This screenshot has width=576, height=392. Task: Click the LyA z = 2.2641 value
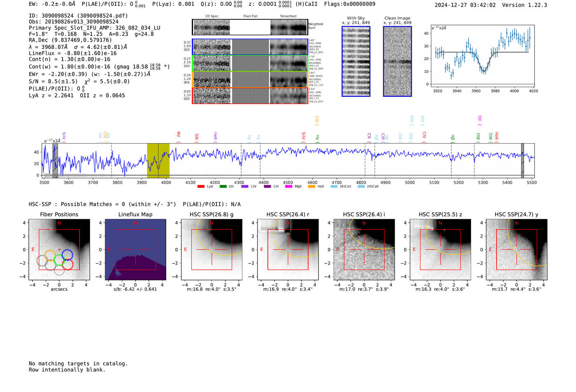(x=51, y=95)
